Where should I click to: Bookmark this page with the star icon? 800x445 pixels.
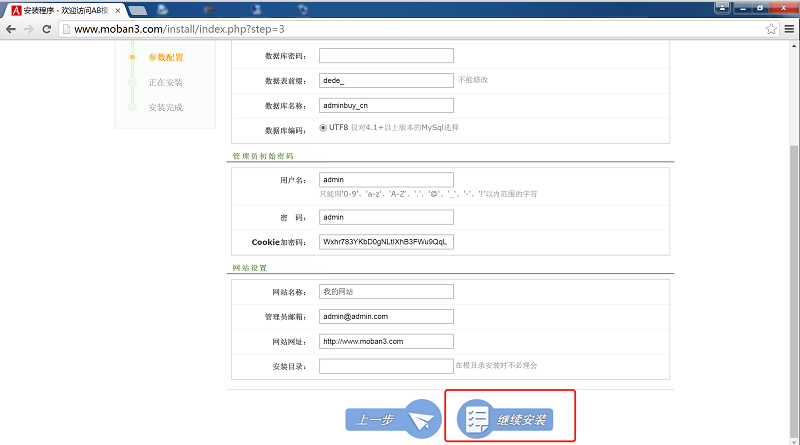coord(771,29)
